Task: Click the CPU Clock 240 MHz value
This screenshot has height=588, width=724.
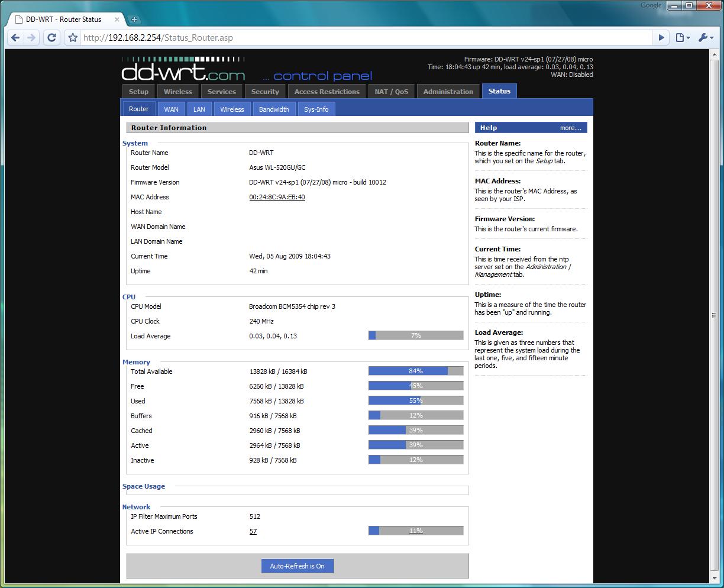Action: click(x=261, y=321)
